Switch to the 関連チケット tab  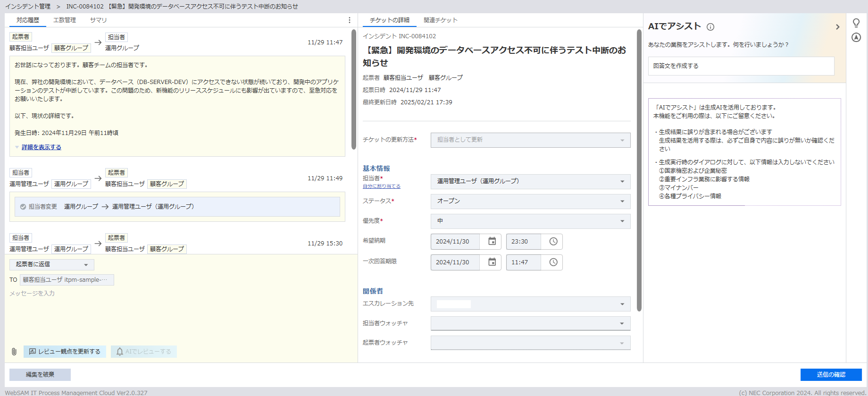click(440, 20)
